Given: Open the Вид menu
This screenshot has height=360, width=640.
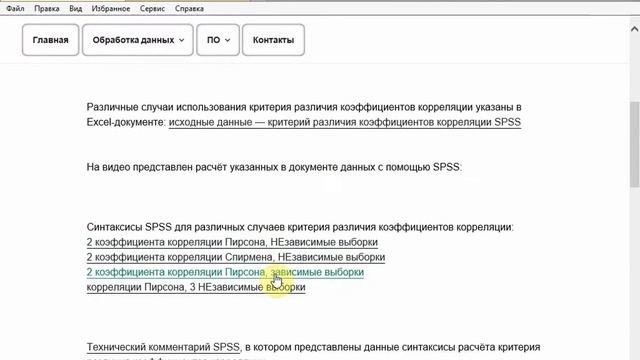Looking at the screenshot, I should (x=76, y=8).
